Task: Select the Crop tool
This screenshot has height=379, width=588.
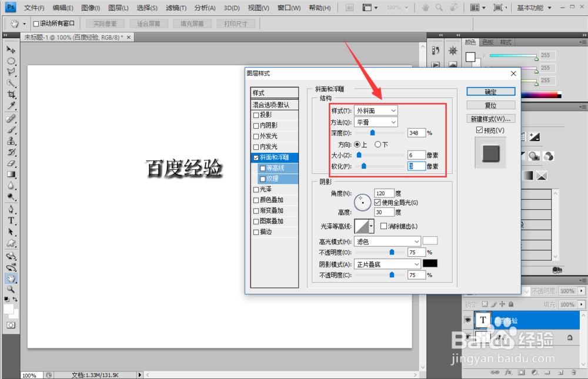Action: point(11,95)
